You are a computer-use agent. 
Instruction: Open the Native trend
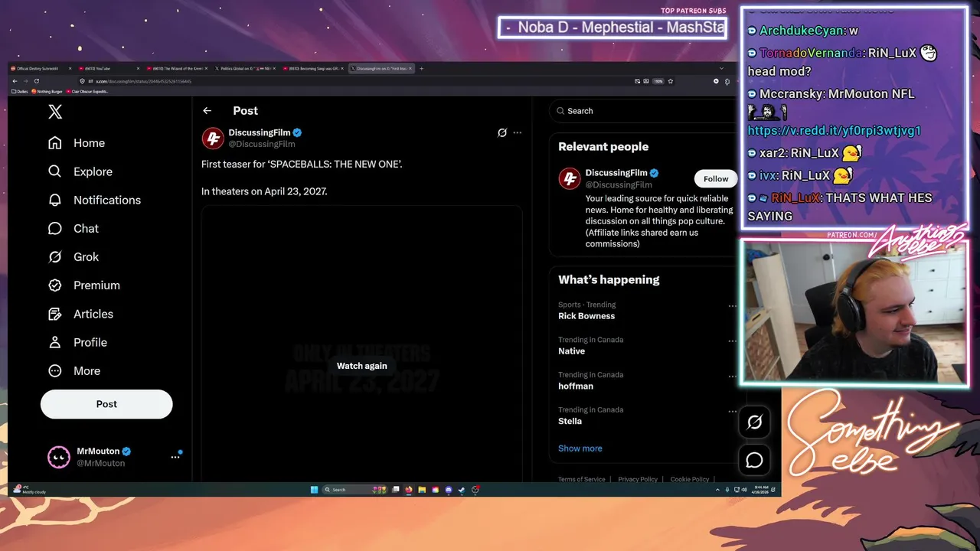coord(571,351)
